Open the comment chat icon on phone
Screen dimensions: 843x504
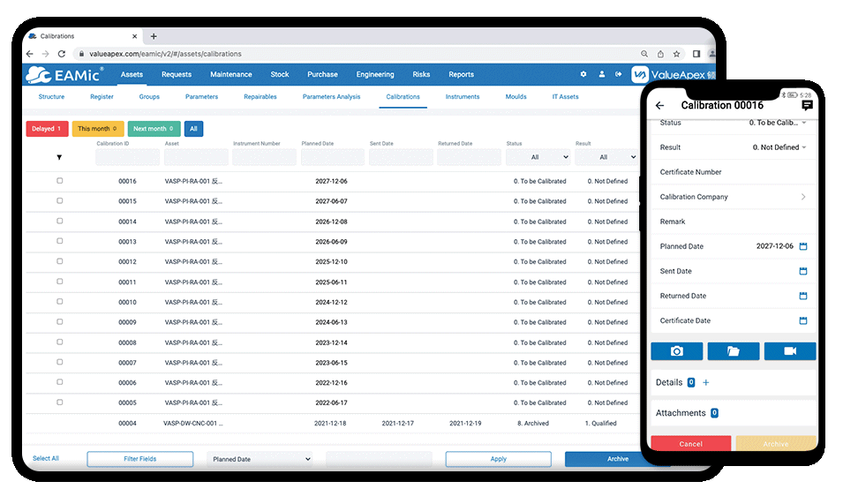[807, 106]
